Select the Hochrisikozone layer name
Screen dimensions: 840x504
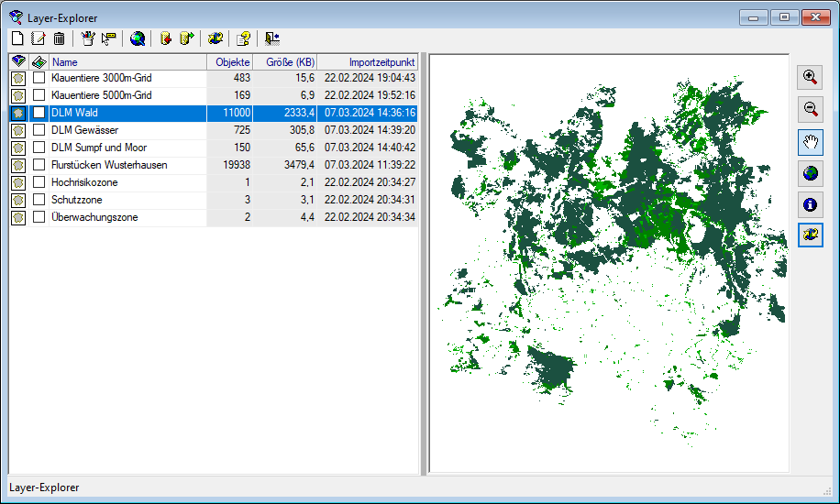(x=84, y=182)
